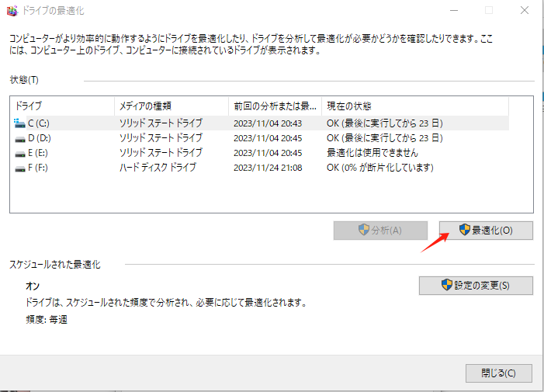Click the shield icon on 分析(A) button
The image size is (544, 392).
[x=363, y=230]
